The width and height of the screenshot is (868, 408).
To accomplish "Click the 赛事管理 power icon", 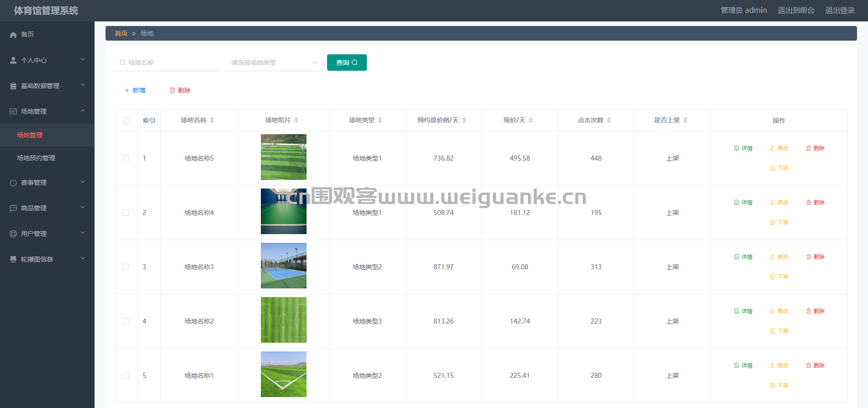I will pos(13,183).
